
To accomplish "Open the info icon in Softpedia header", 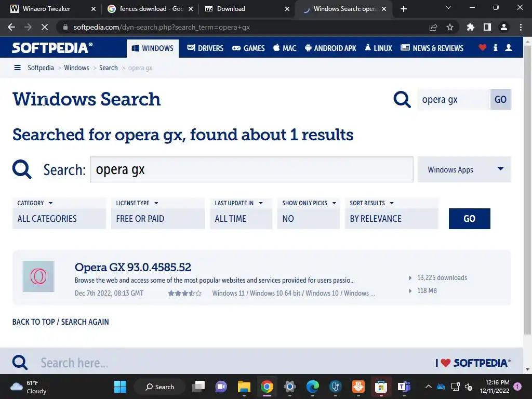I will click(495, 47).
